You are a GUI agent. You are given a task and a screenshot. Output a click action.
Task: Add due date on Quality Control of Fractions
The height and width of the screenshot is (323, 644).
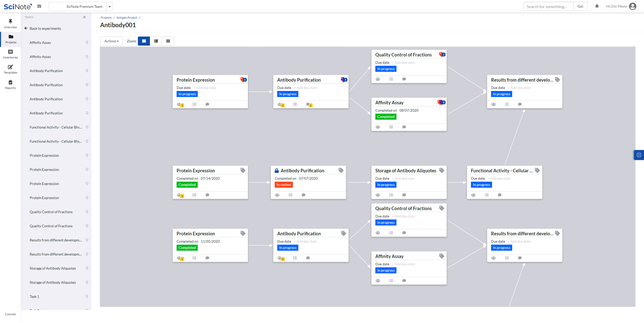pyautogui.click(x=404, y=62)
